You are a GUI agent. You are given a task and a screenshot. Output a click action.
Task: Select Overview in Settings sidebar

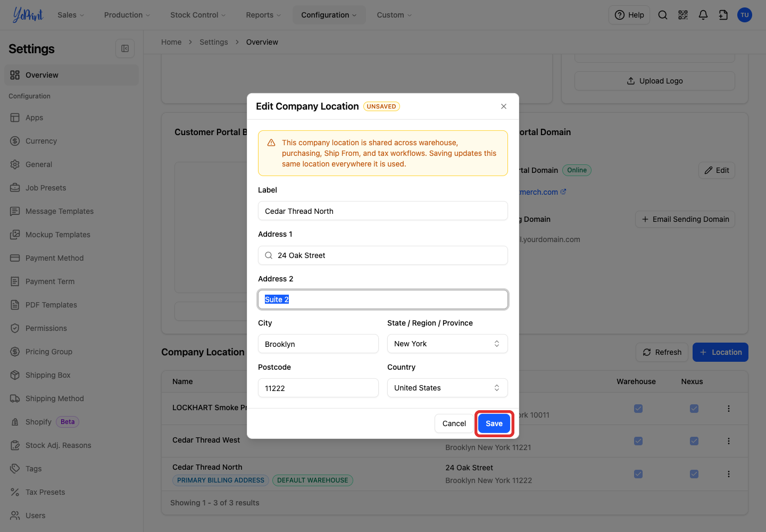(71, 75)
